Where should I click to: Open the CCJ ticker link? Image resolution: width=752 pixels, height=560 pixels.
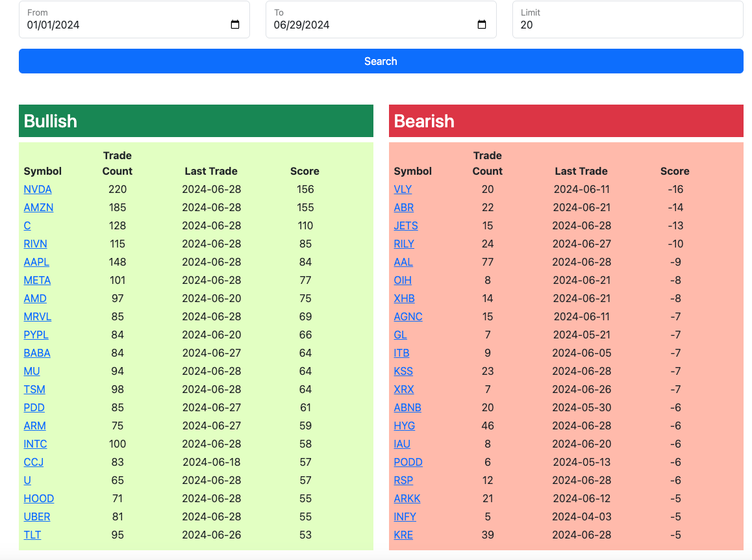pos(34,462)
